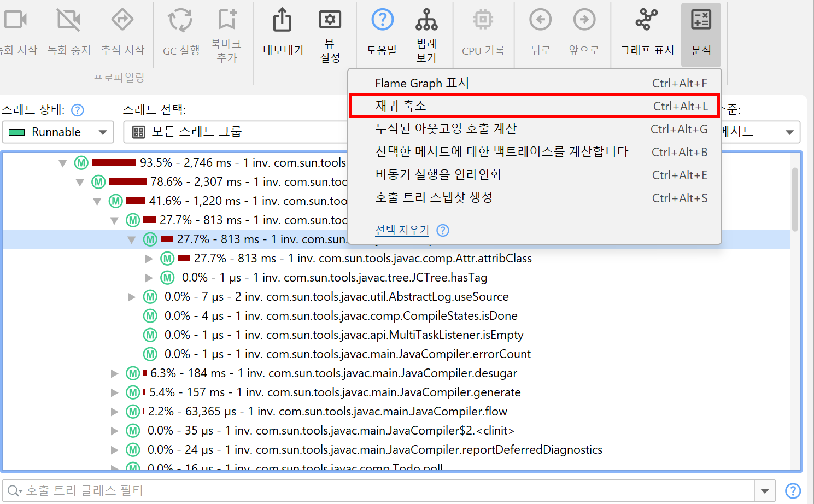Click the 도움말 help toolbar icon
Screen dimensions: 814x504
pos(382,20)
